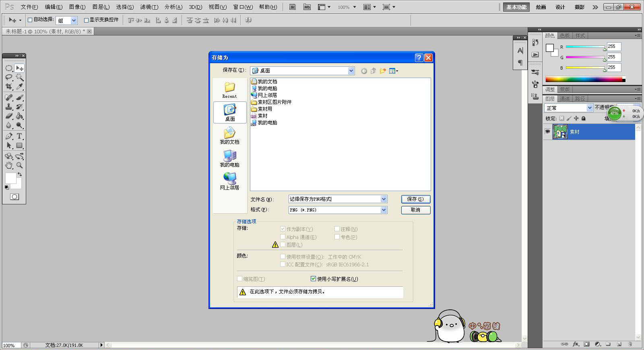Toggle Quick Mask mode icon
Viewport: 644px width, 350px height.
pos(14,197)
